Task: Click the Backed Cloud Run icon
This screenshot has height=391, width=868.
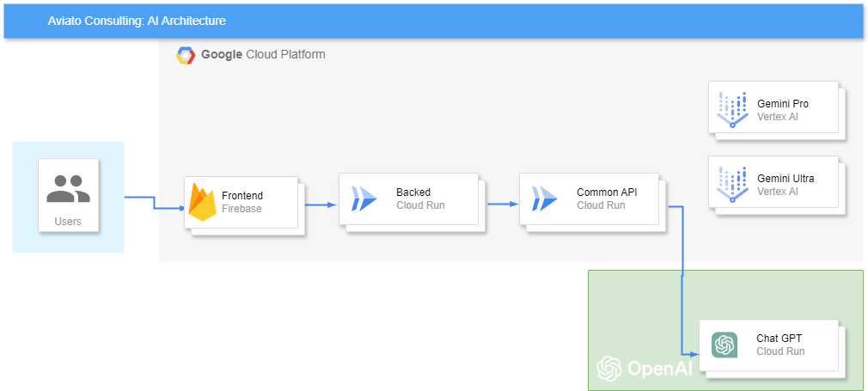Action: click(x=364, y=199)
